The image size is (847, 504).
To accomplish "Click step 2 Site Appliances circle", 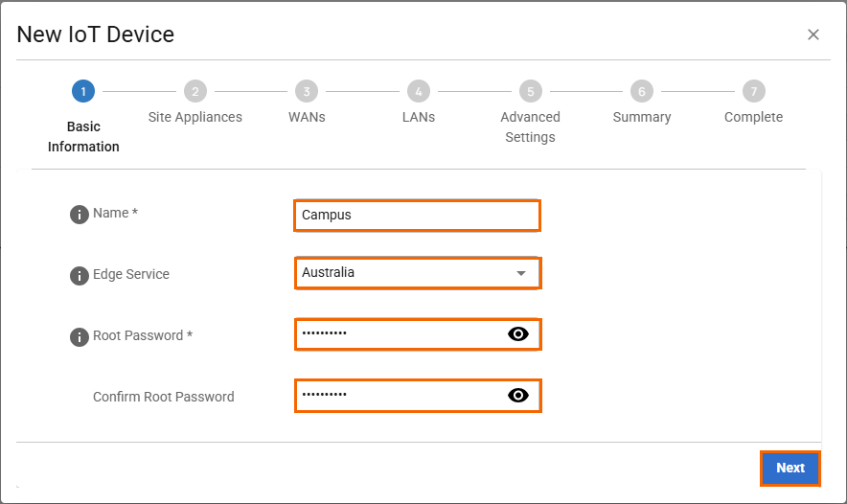I will pos(195,92).
